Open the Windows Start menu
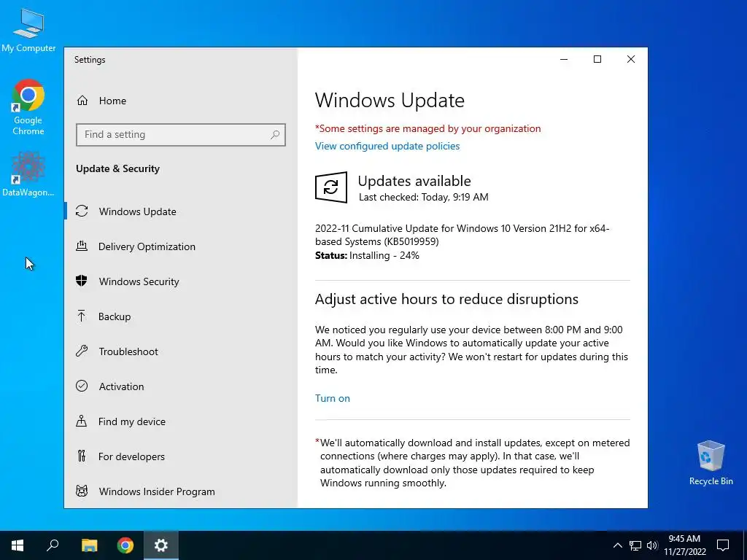 point(18,545)
